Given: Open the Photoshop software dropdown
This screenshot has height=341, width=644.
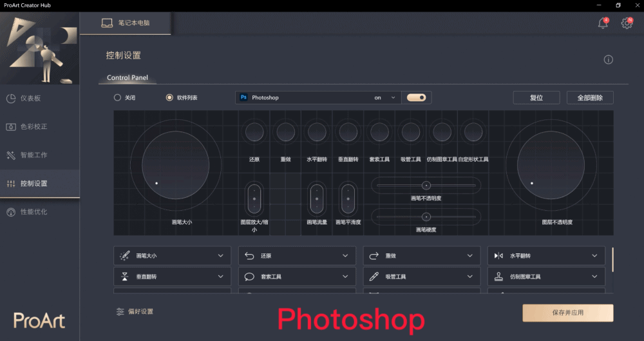Looking at the screenshot, I should tap(318, 97).
